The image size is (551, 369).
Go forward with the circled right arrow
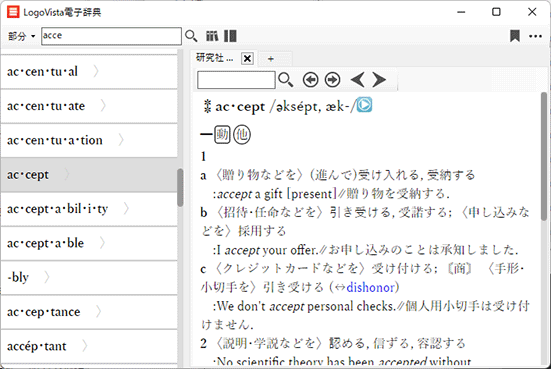pyautogui.click(x=332, y=80)
